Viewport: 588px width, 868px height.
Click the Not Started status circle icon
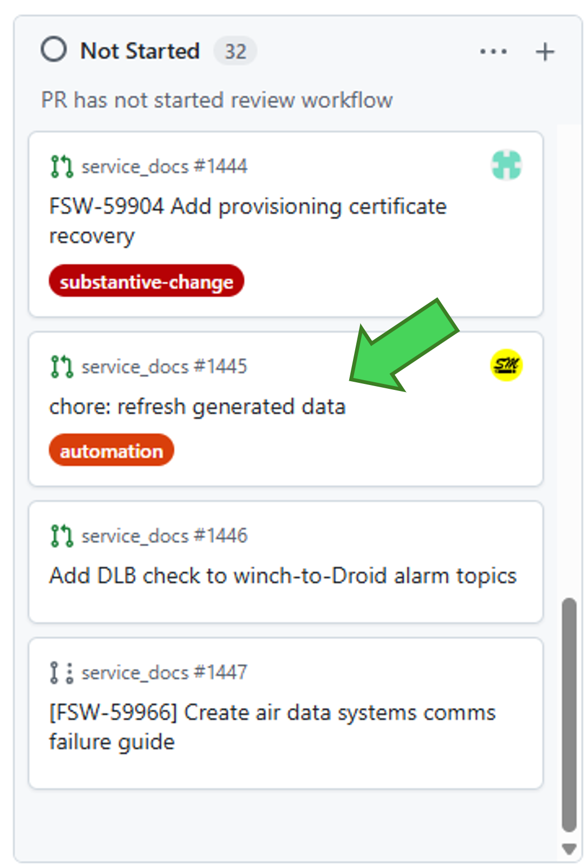54,50
